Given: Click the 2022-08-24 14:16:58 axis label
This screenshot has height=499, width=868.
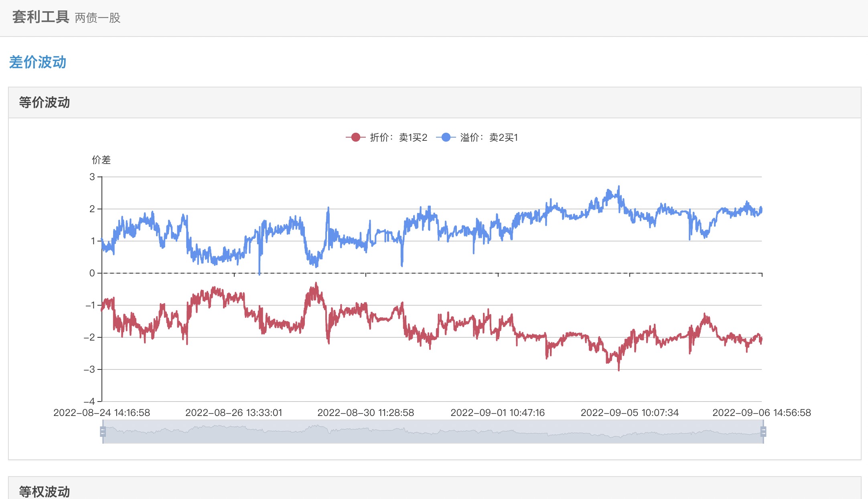Looking at the screenshot, I should click(101, 413).
